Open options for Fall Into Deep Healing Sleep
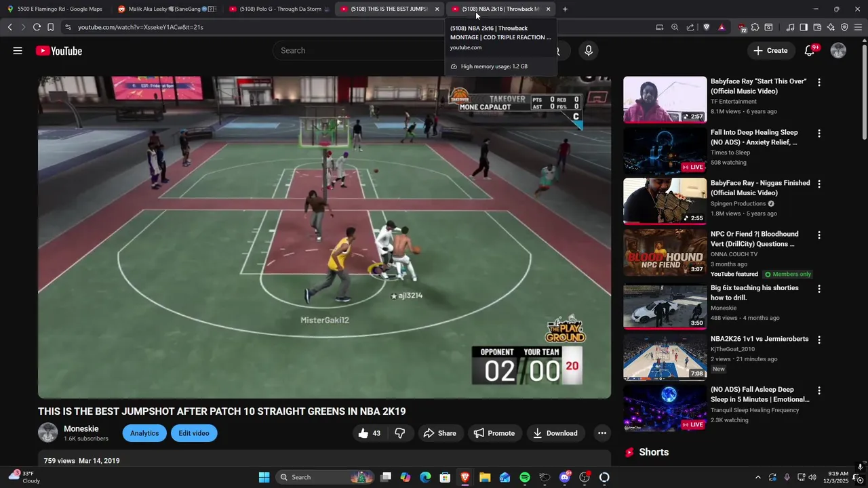Viewport: 868px width, 488px height. [818, 134]
